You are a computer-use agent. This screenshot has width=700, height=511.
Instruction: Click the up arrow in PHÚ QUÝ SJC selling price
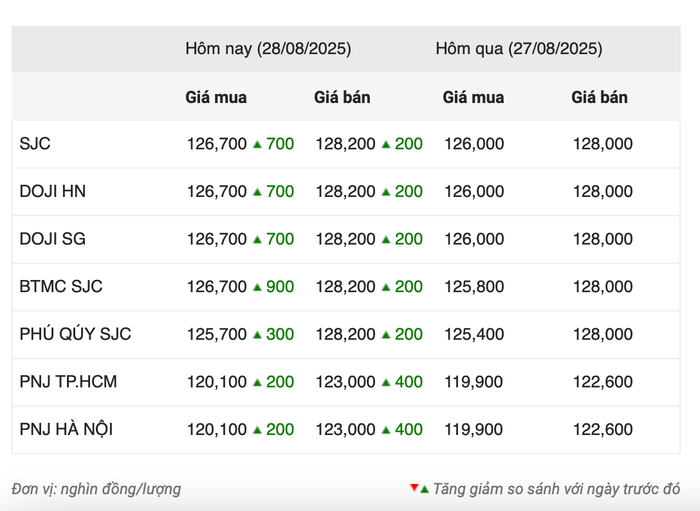tap(385, 335)
